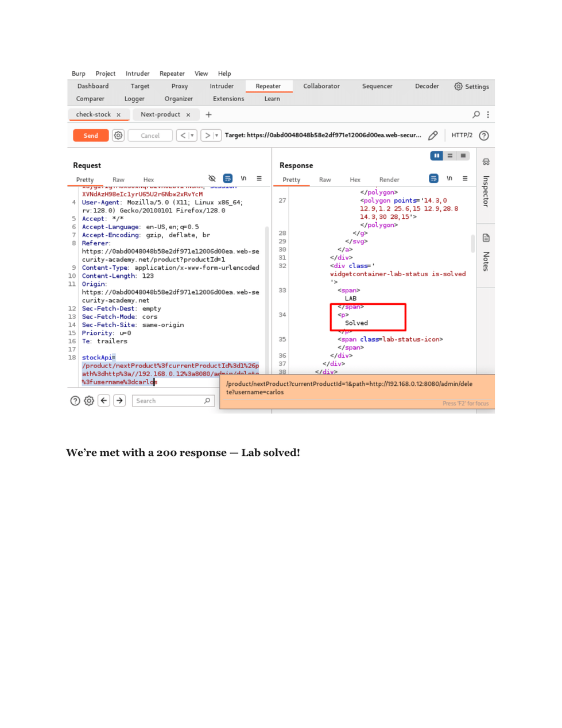Open Burp Settings
Image resolution: width=562 pixels, height=728 pixels.
pos(471,86)
